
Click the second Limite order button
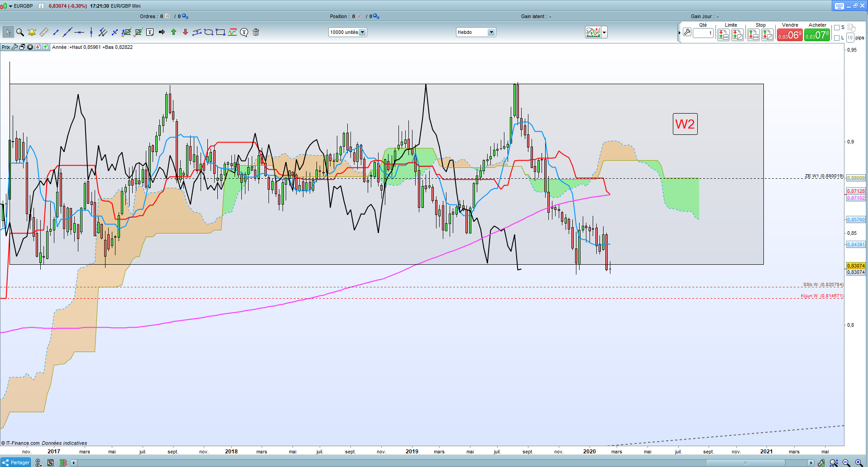[x=738, y=35]
